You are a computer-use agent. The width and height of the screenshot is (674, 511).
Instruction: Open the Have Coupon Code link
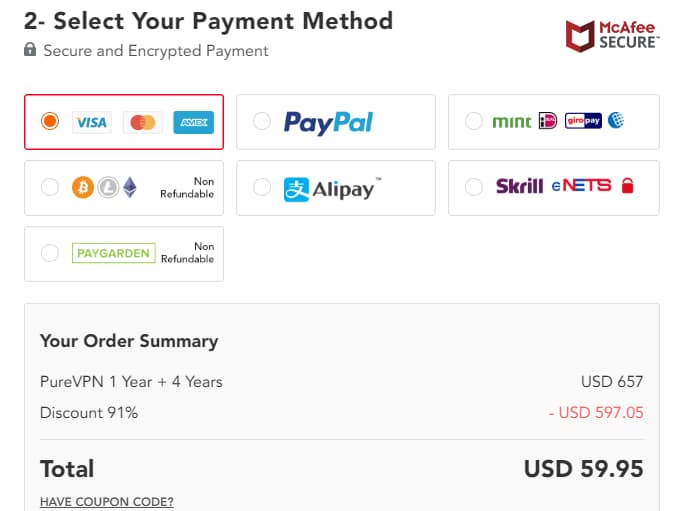point(107,501)
